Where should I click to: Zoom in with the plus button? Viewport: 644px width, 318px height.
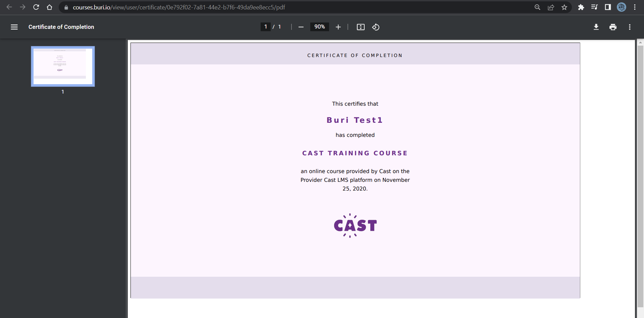(x=338, y=27)
